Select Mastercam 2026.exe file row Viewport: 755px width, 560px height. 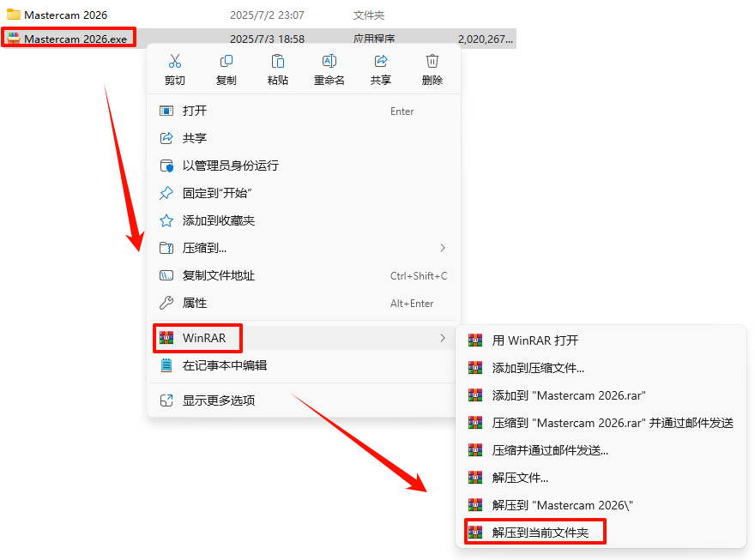click(258, 39)
